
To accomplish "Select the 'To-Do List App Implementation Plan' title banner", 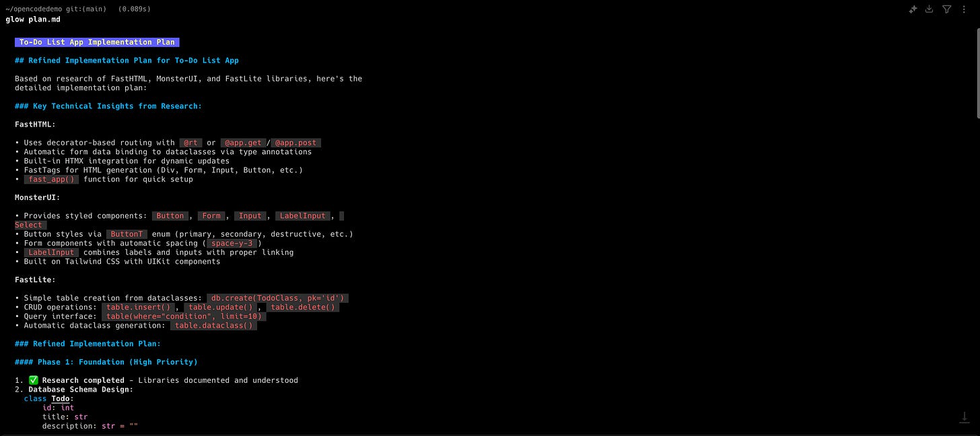I will 97,42.
